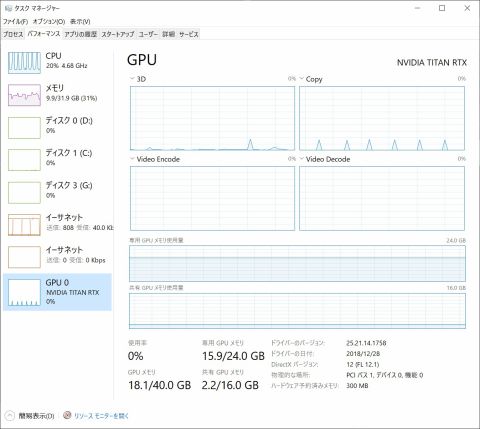Open ディスク 1 (C:) performance entry
The width and height of the screenshot is (480, 429).
pos(57,160)
